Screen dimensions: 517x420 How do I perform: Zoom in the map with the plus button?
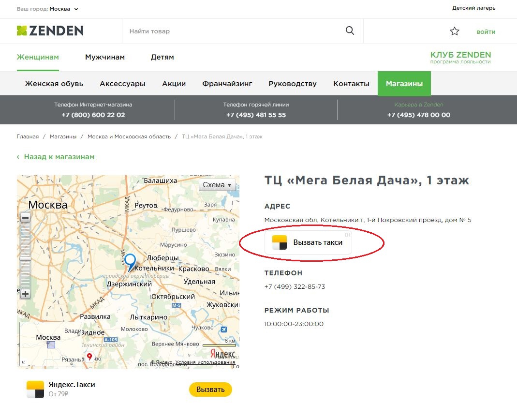[25, 294]
